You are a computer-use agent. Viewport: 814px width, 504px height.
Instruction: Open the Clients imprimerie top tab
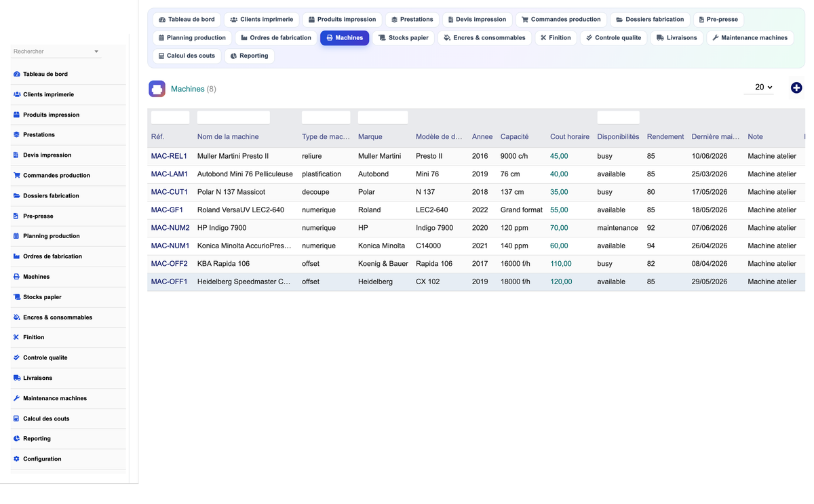261,20
